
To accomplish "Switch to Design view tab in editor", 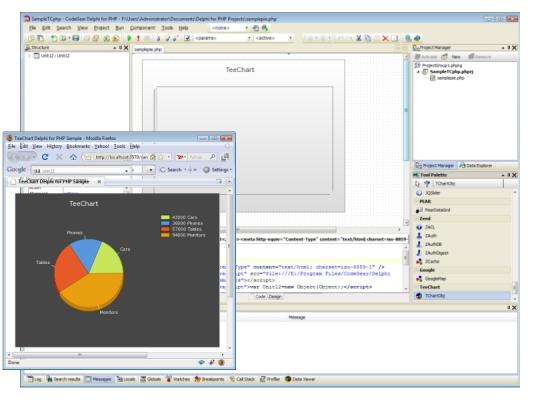I will [275, 296].
